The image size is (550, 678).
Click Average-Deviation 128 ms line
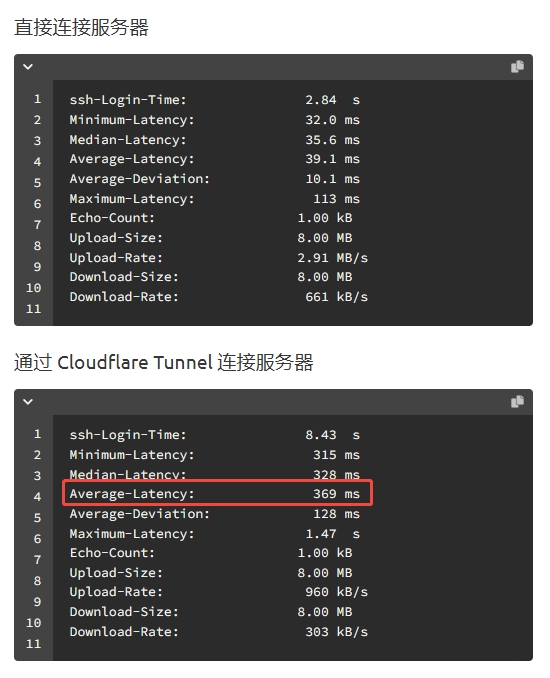point(214,514)
